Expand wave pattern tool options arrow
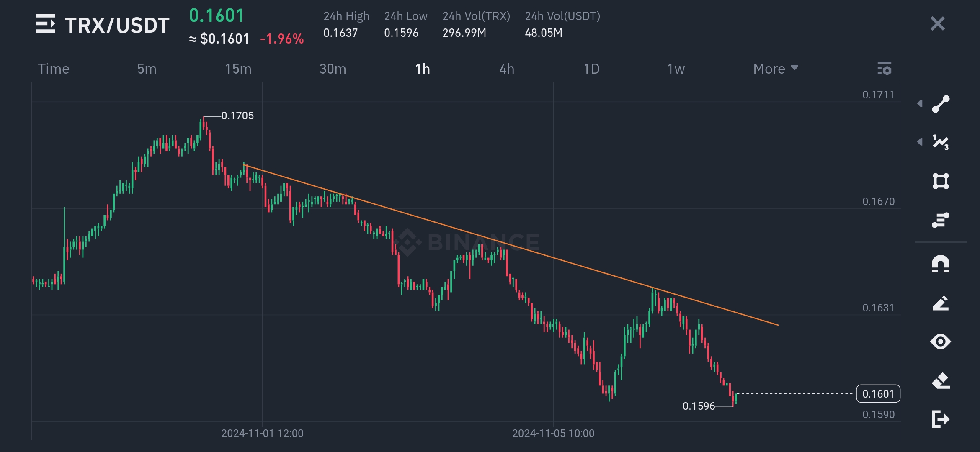The height and width of the screenshot is (452, 980). pos(920,142)
